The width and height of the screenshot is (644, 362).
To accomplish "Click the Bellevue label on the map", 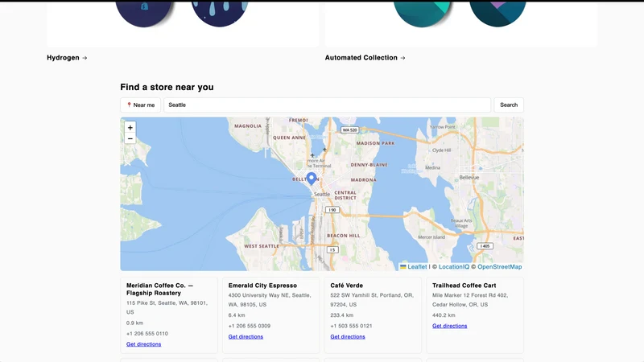I will 469,178.
